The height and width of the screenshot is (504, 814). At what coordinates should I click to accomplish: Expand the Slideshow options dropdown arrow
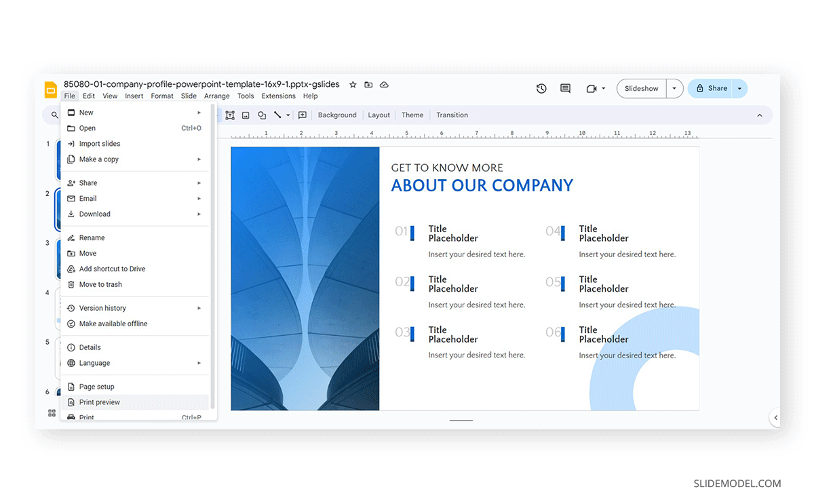(x=674, y=88)
